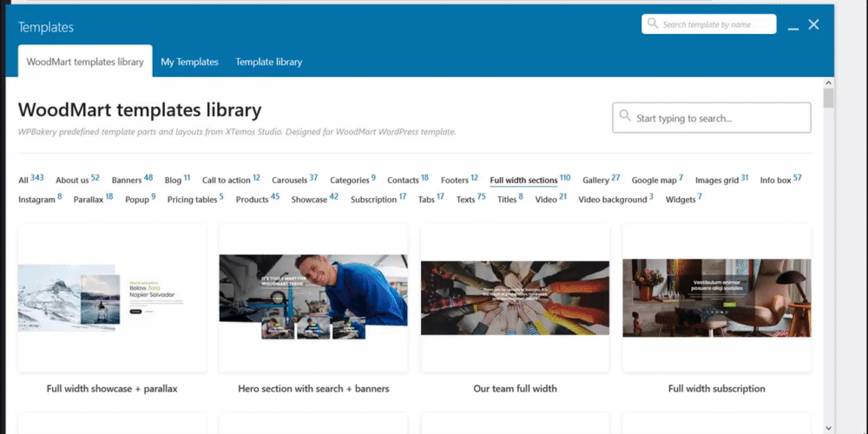Screen dimensions: 868x434
Task: Filter by Titles category
Action: [510, 199]
